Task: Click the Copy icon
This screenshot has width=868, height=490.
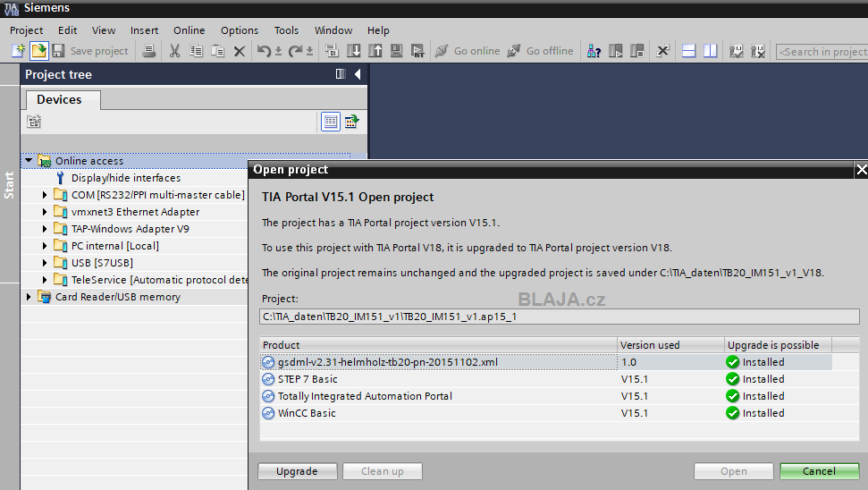Action: click(196, 51)
